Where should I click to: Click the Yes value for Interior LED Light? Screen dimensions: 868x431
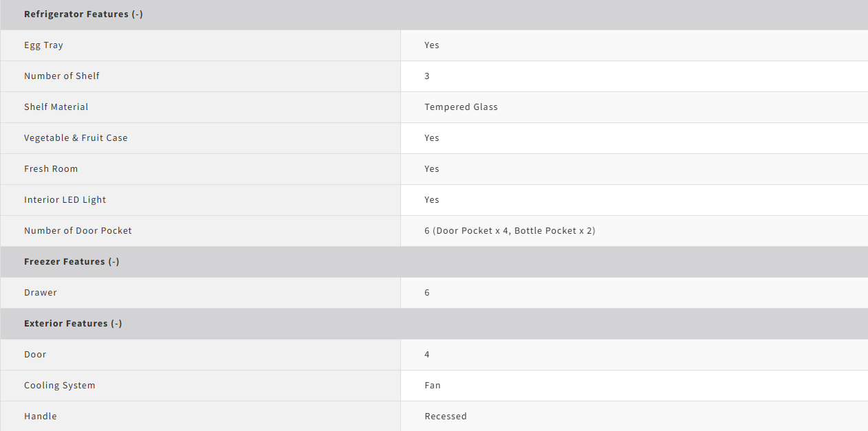pos(432,199)
